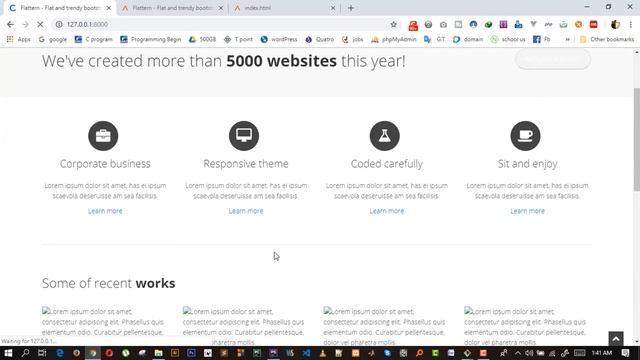Screen dimensions: 640x360
Task: Switch to the first Flattern tab
Action: (59, 8)
